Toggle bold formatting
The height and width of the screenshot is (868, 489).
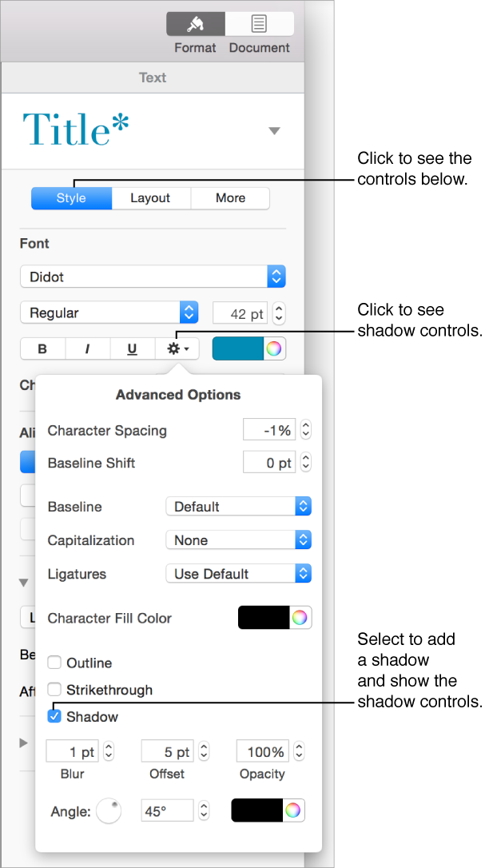point(42,349)
